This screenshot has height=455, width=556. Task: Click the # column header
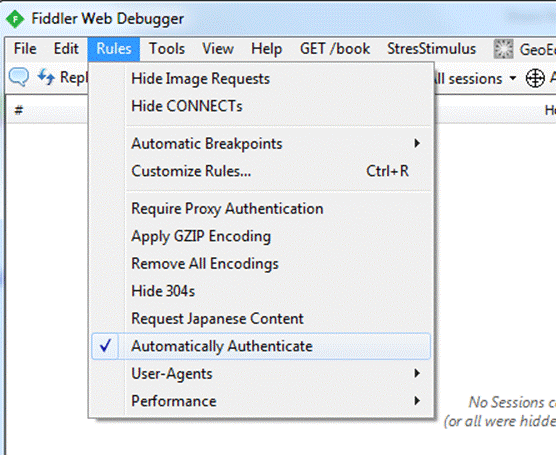coord(19,110)
